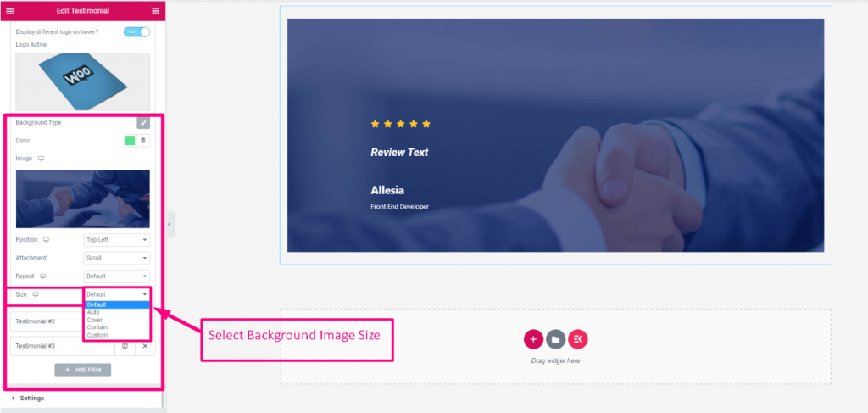The image size is (868, 413).
Task: Open the hamburger menu in panel header
Action: click(10, 11)
